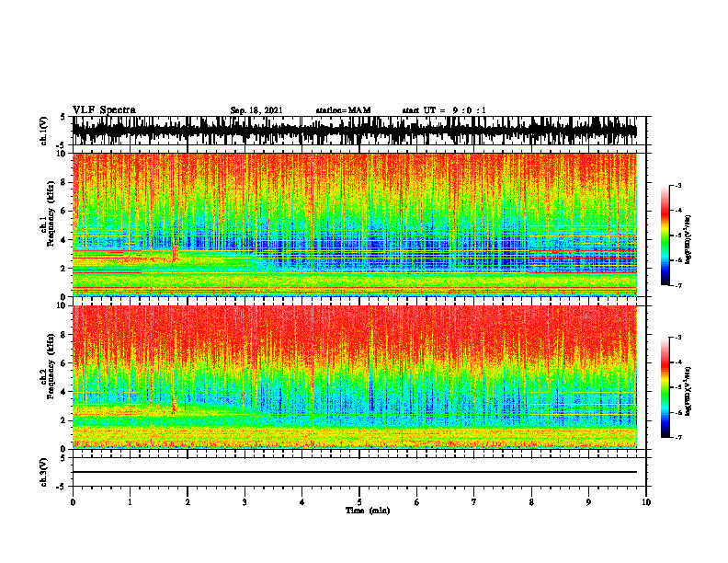Click the "-7" label on ch.2 color bar
This screenshot has width=728, height=563.
(x=677, y=437)
